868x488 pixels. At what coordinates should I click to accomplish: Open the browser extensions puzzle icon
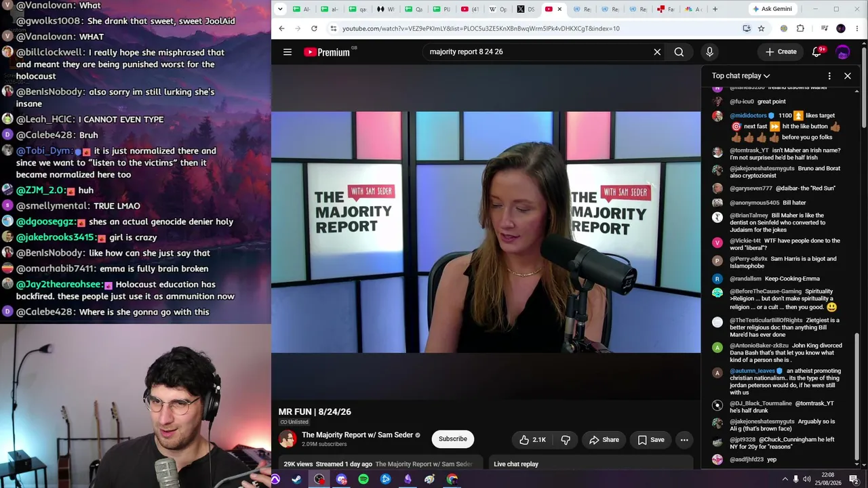click(x=800, y=28)
